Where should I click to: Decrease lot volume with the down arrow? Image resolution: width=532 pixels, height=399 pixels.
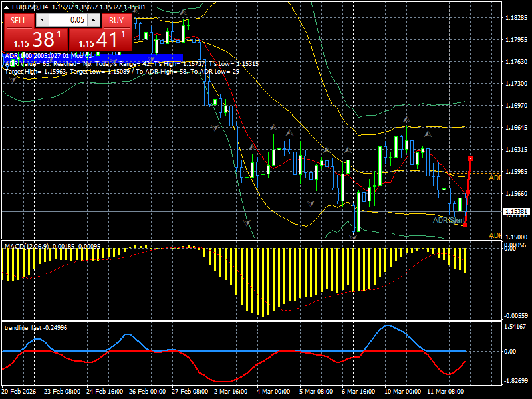(42, 20)
